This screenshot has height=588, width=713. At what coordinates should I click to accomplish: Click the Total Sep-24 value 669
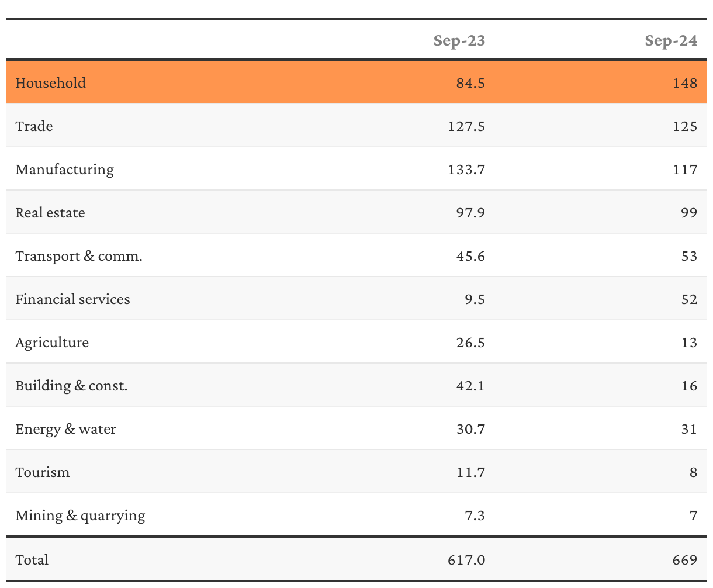pos(684,560)
